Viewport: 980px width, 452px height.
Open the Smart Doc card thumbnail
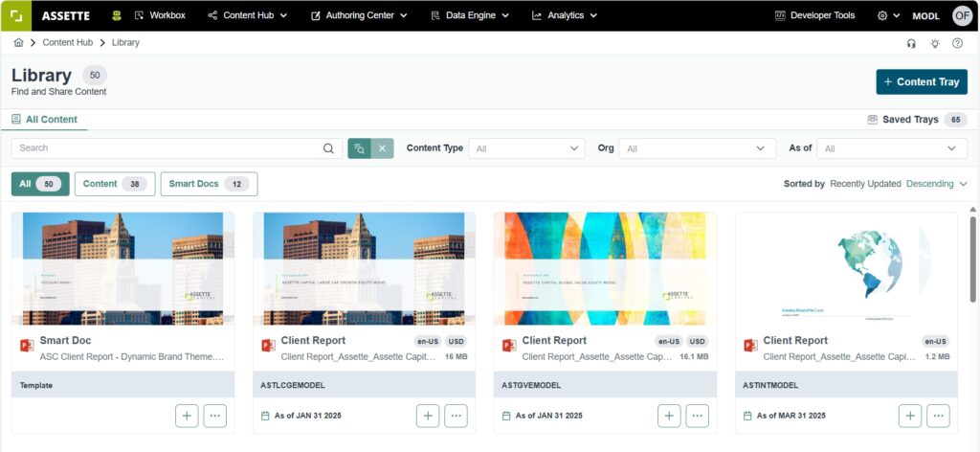(x=123, y=269)
